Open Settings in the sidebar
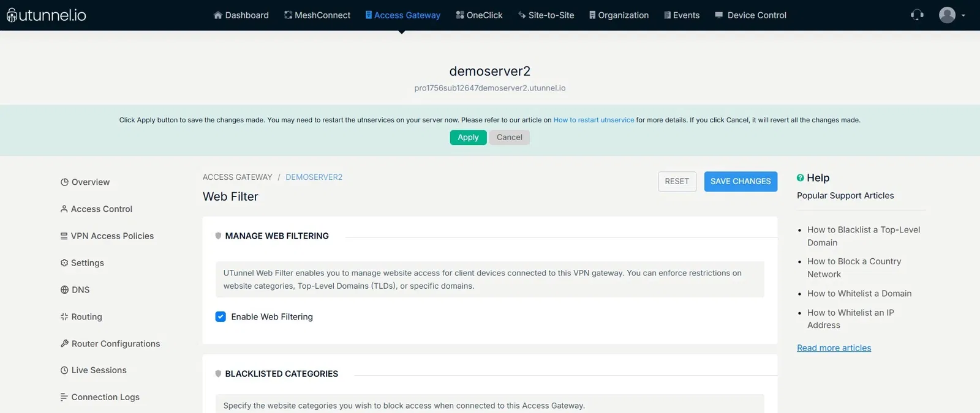This screenshot has width=980, height=413. (82, 263)
